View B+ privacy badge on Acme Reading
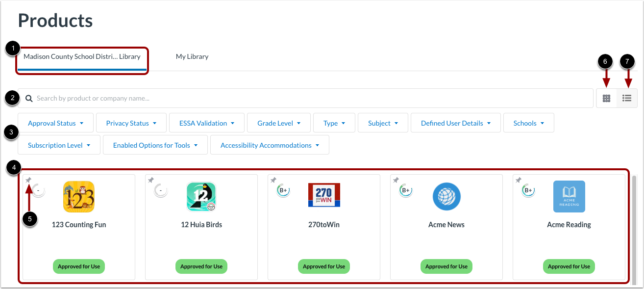This screenshot has height=289, width=644. [x=528, y=190]
